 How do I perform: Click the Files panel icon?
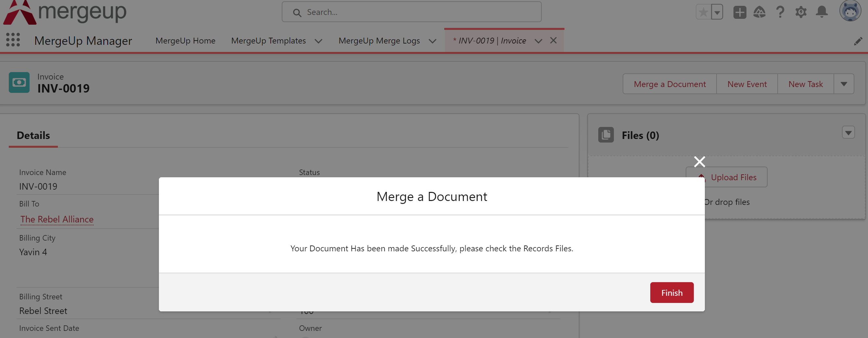pos(606,135)
